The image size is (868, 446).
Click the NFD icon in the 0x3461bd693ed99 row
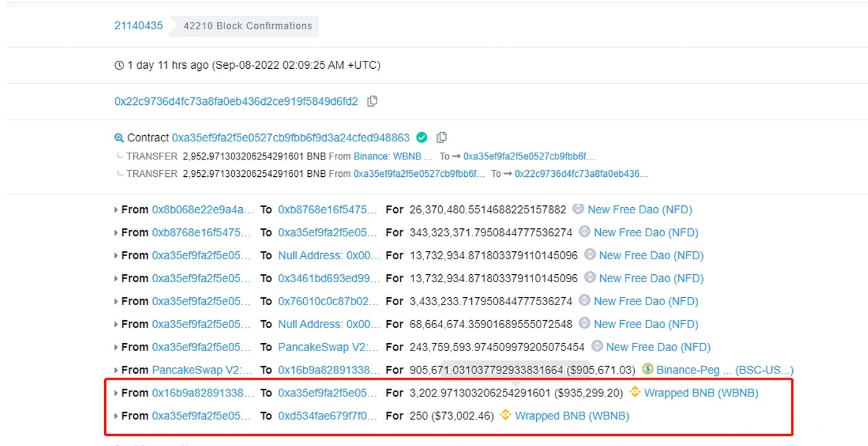(x=590, y=278)
